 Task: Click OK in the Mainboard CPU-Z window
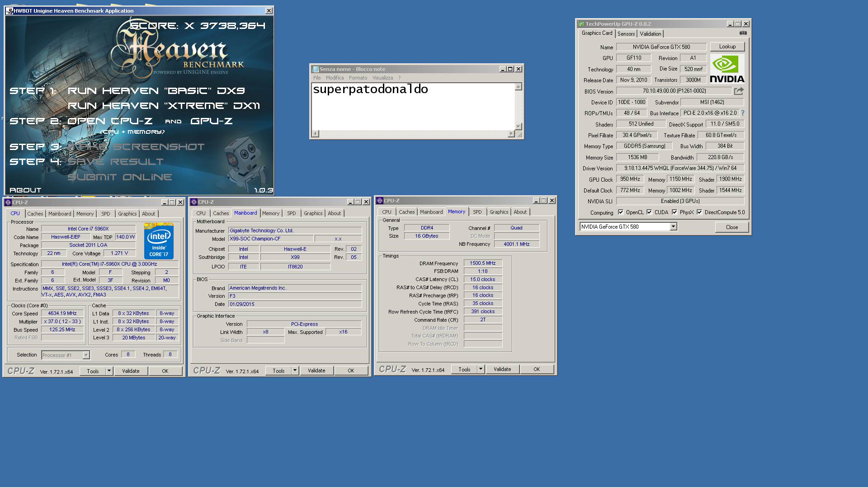click(x=351, y=371)
